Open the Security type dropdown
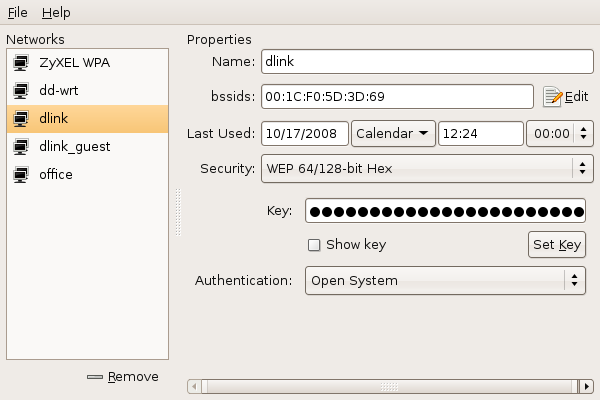The width and height of the screenshot is (600, 400). (x=426, y=168)
